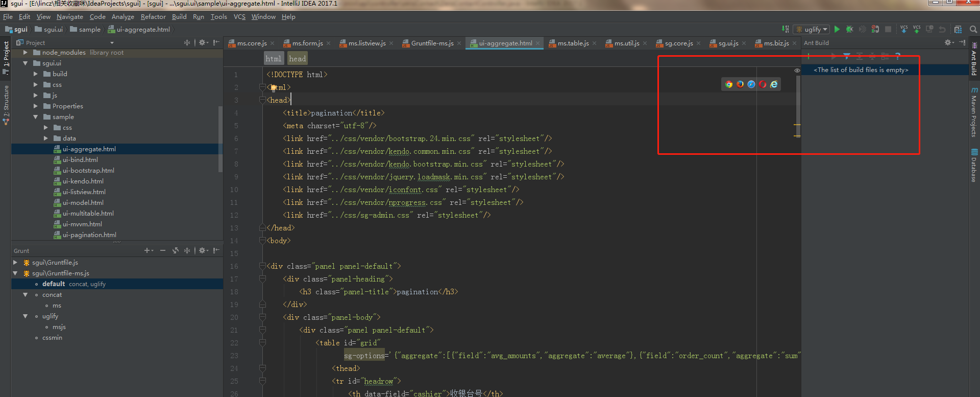This screenshot has height=397, width=980.
Task: Open ui-bind.html in the project tree
Action: coord(80,160)
